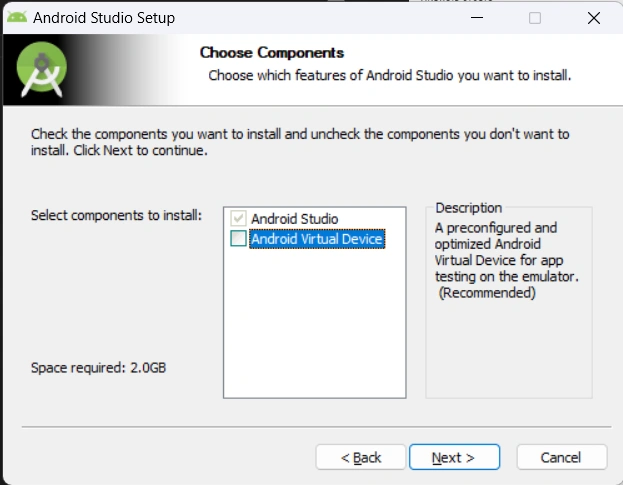The image size is (623, 485).
Task: Select the Android Studio list item label
Action: point(294,218)
